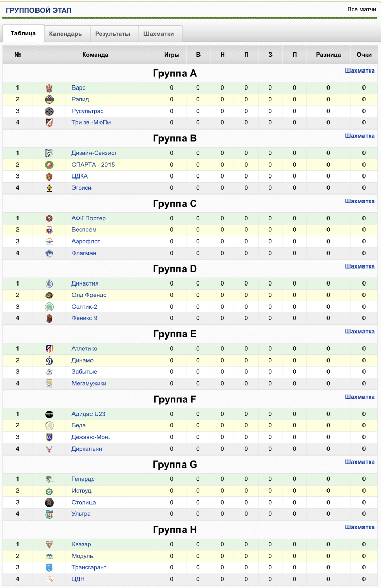
Task: Click the ЦДКА team crest icon
Action: 49,176
